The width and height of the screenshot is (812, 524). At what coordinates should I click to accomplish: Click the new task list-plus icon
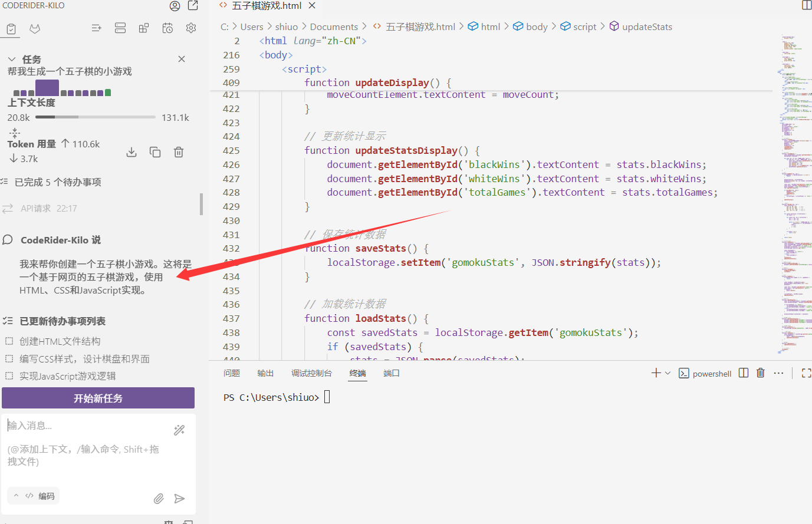[97, 28]
